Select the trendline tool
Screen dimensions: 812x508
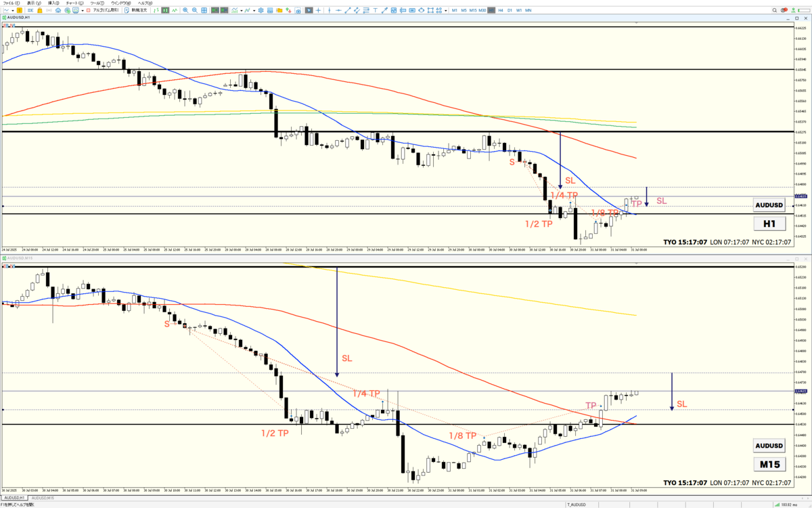point(348,11)
